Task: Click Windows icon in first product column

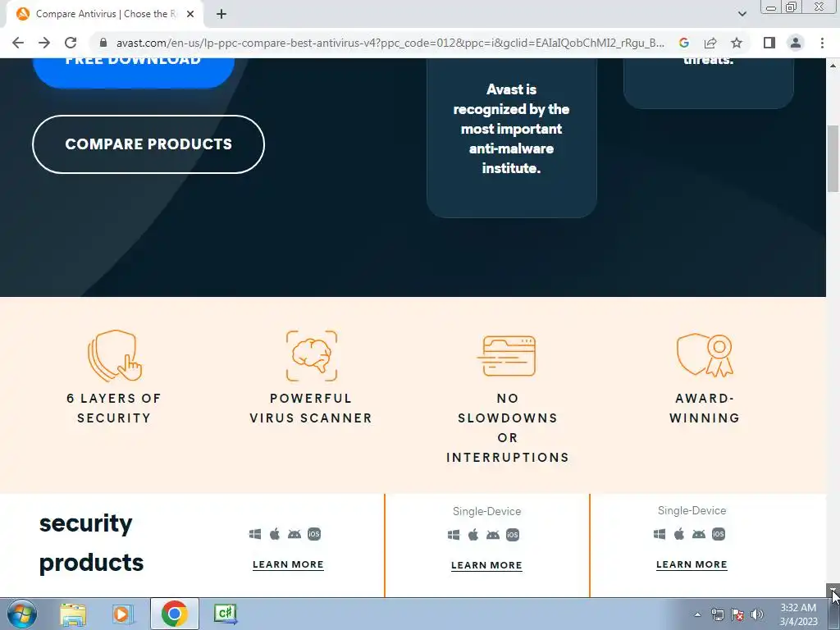Action: pos(255,534)
